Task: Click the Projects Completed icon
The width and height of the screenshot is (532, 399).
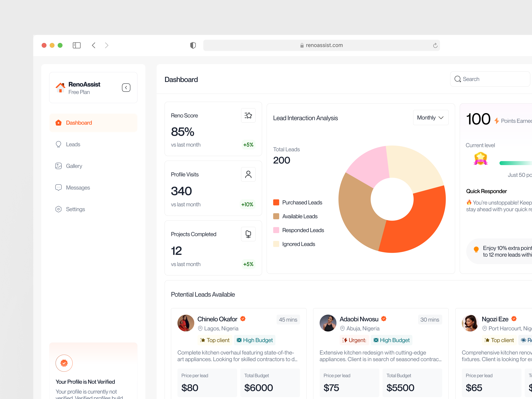Action: coord(248,234)
